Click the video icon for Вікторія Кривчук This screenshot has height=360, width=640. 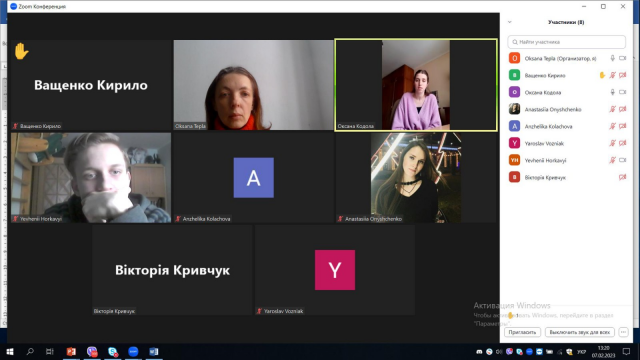click(x=622, y=177)
